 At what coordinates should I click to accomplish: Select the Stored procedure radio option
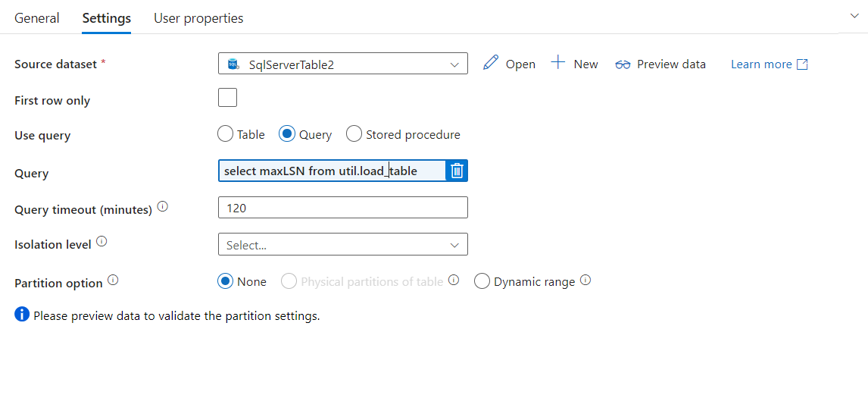tap(354, 134)
